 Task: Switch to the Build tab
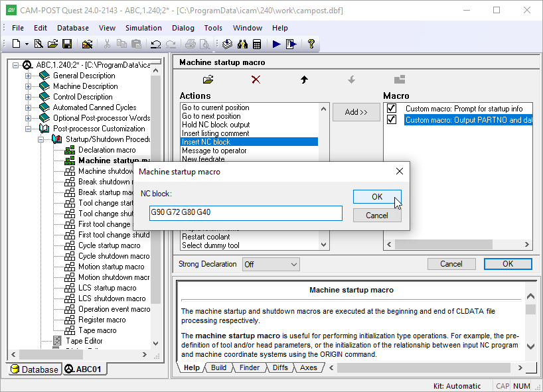pyautogui.click(x=218, y=367)
